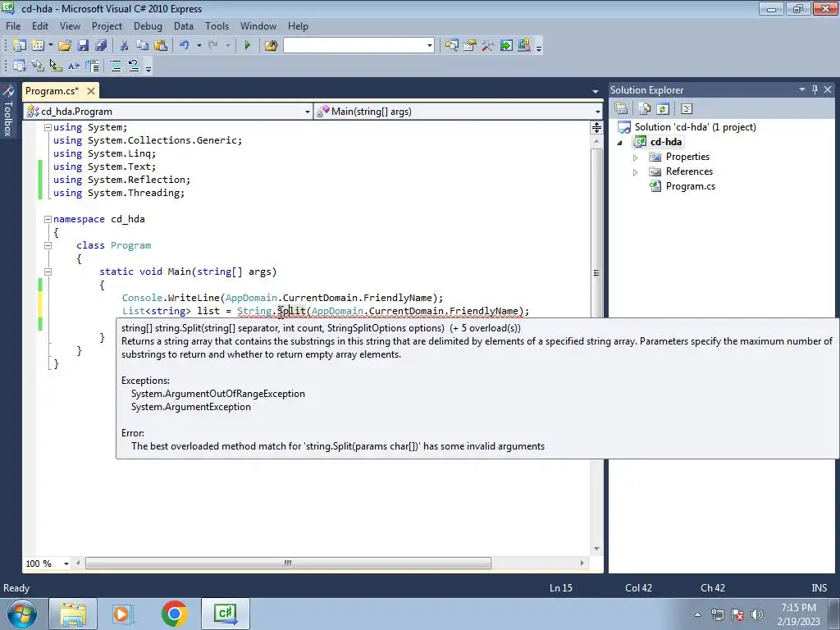Screen dimensions: 840x630
Task: Click the Solution Explorer Properties icon
Action: click(x=622, y=109)
